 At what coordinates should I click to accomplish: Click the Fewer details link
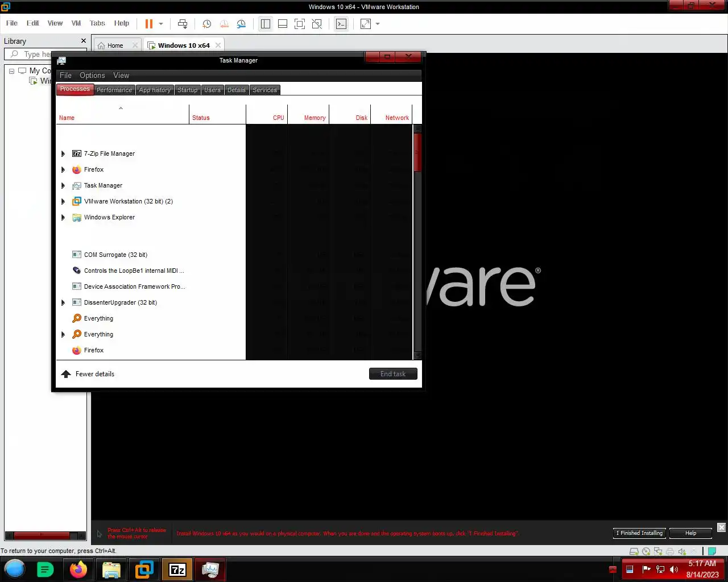[88, 374]
